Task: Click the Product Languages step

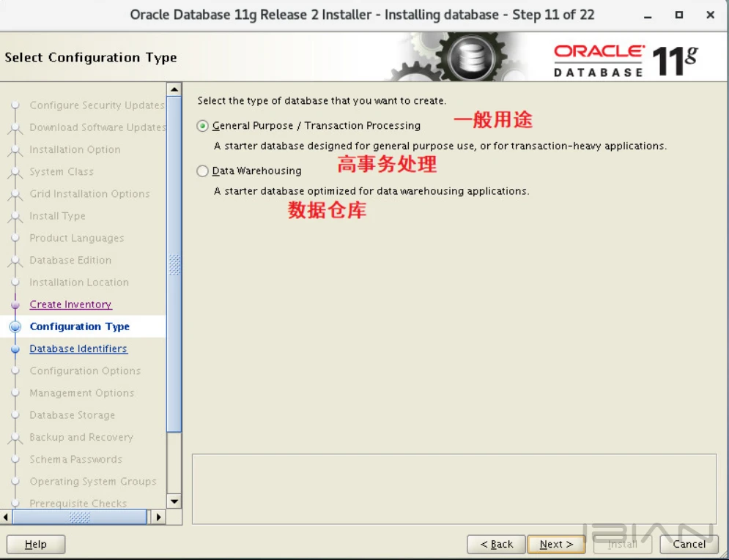Action: pos(77,238)
